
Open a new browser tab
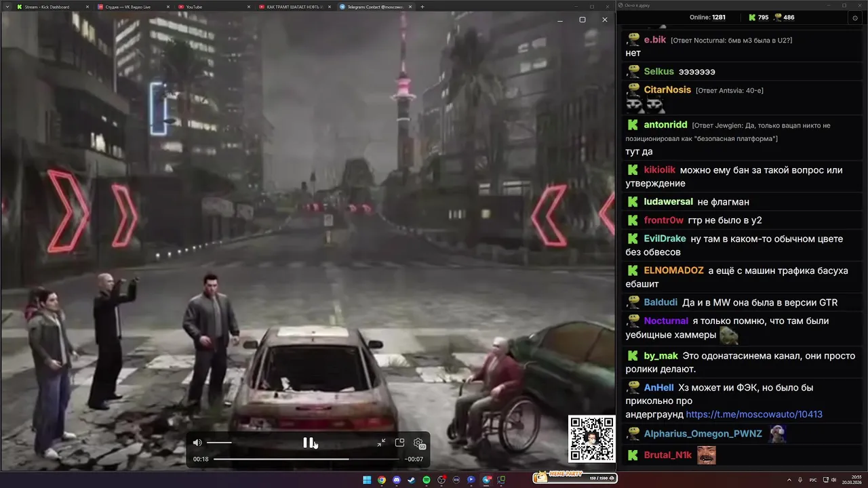[x=422, y=7]
